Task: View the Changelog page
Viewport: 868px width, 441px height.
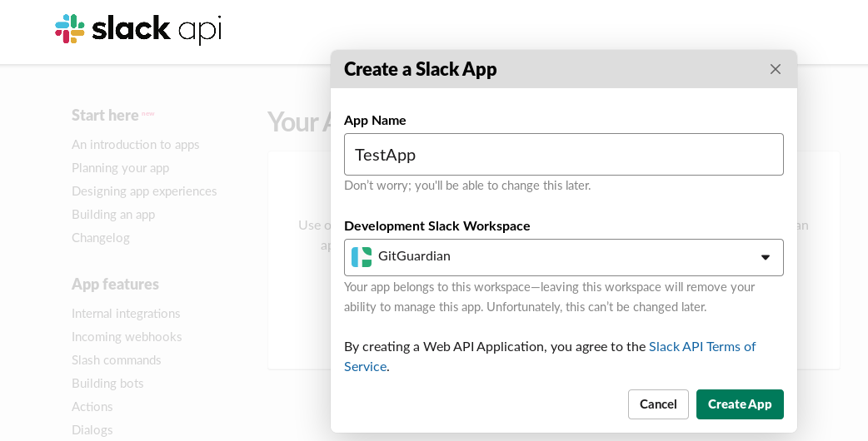Action: point(101,238)
